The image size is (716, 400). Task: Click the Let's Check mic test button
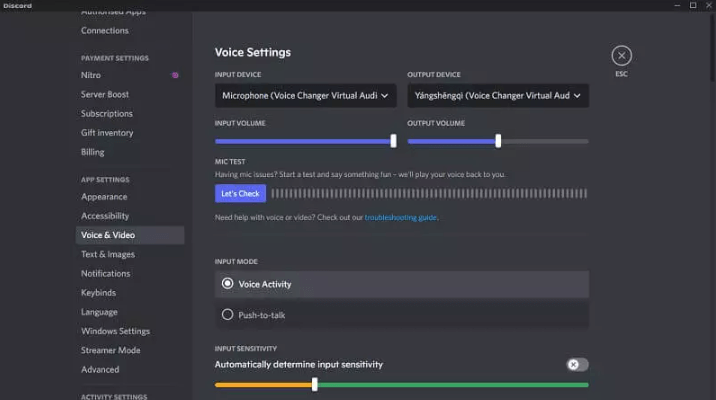tap(240, 193)
